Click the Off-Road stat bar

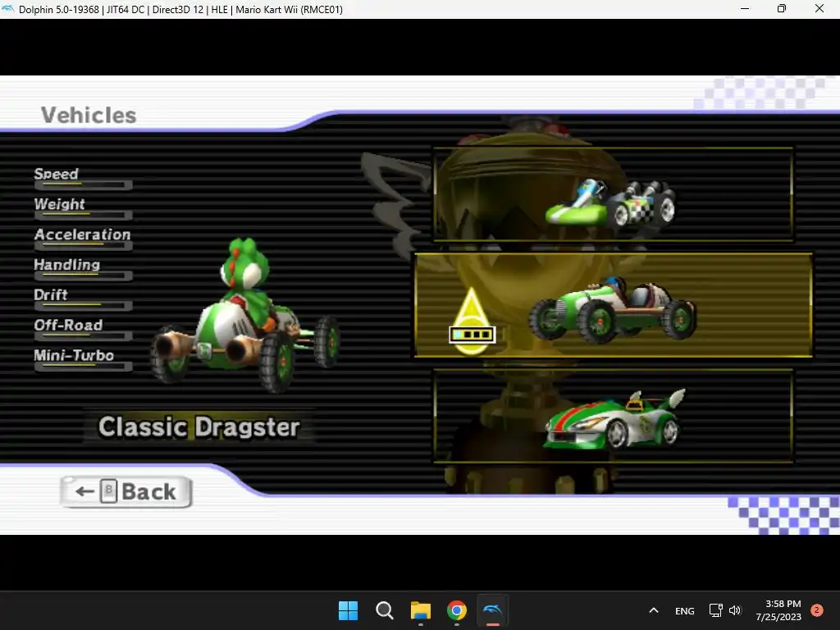pos(83,336)
